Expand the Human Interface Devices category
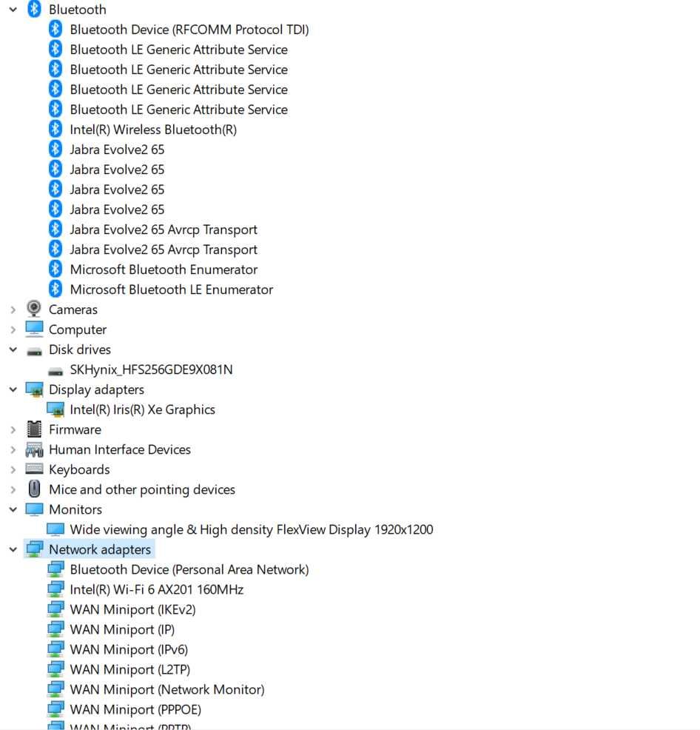This screenshot has height=730, width=700. coord(13,449)
